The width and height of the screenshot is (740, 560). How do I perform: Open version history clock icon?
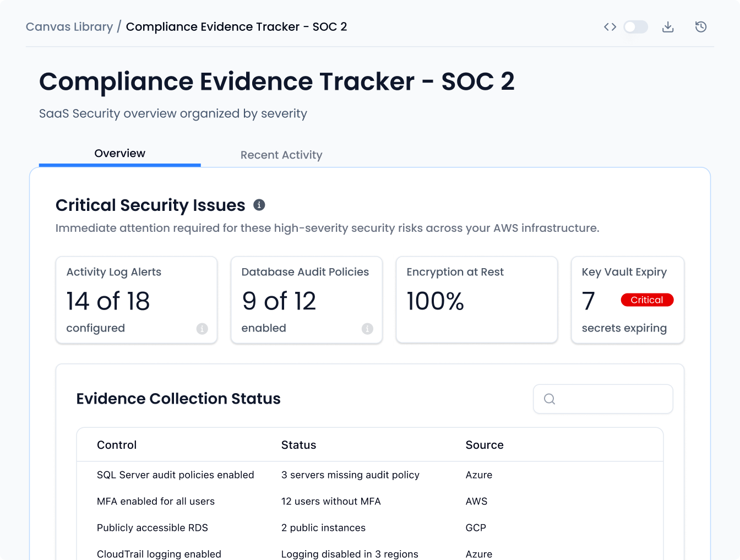click(700, 27)
